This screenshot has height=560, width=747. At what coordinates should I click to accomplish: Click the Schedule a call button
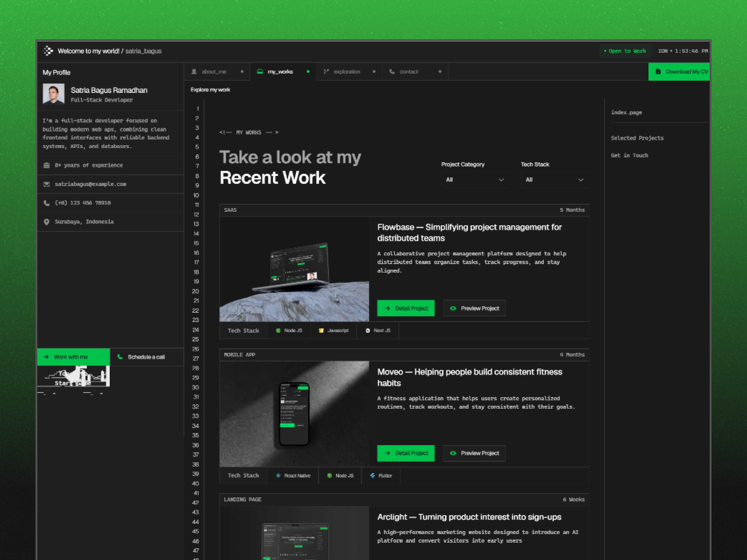[x=147, y=357]
